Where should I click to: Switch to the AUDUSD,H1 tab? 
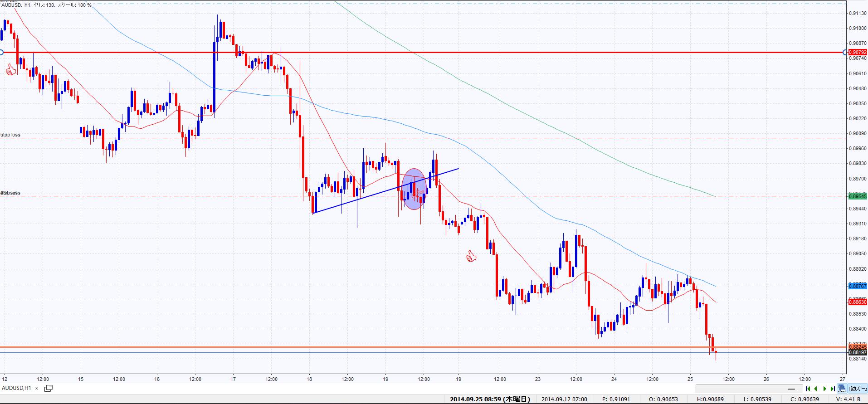pos(16,388)
